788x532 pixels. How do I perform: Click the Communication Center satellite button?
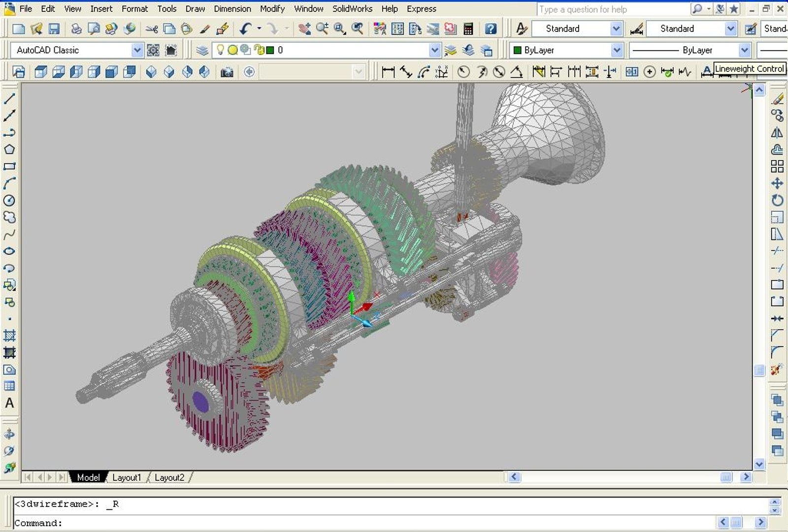pyautogui.click(x=721, y=9)
